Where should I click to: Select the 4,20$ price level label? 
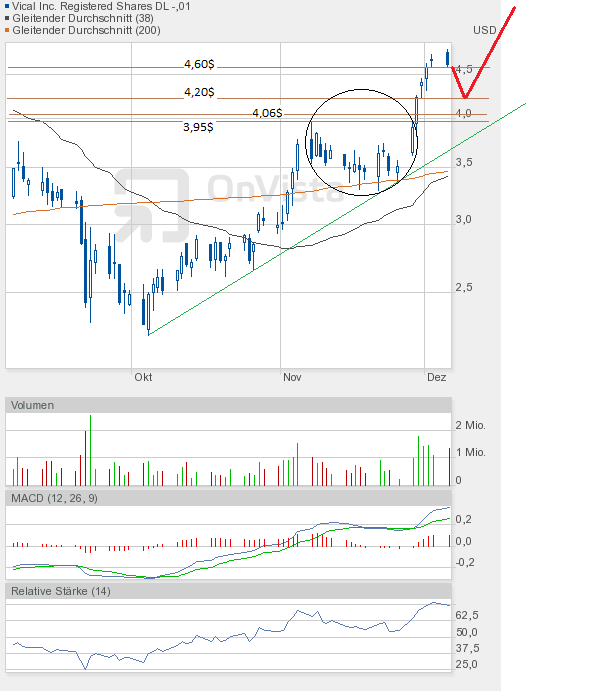coord(199,92)
